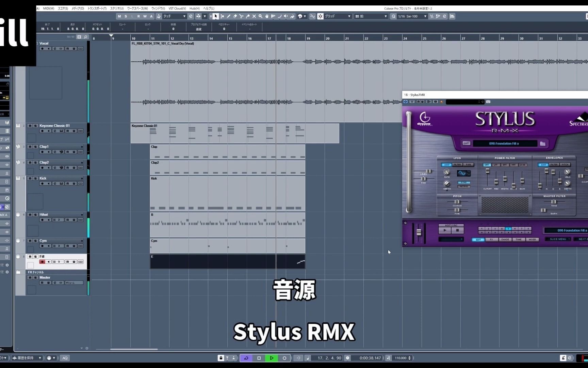Click Stylus LFOs FILTER button
This screenshot has height=368, width=588.
(x=457, y=165)
